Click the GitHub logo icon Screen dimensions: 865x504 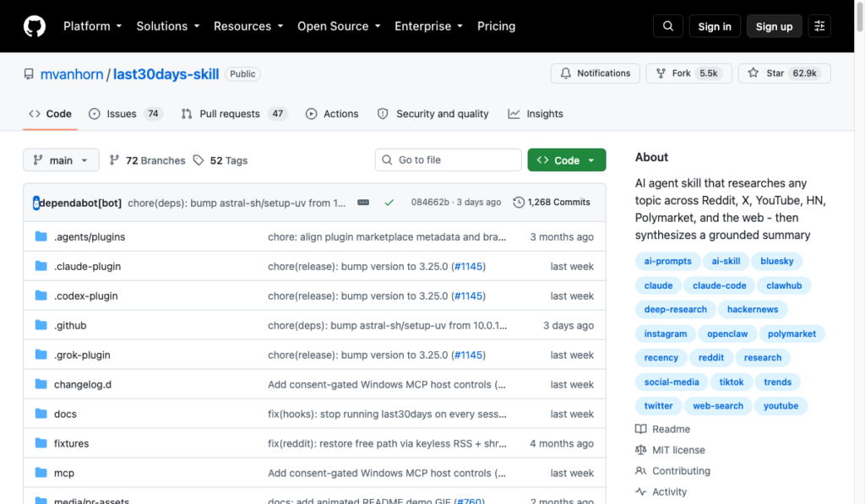pos(34,26)
